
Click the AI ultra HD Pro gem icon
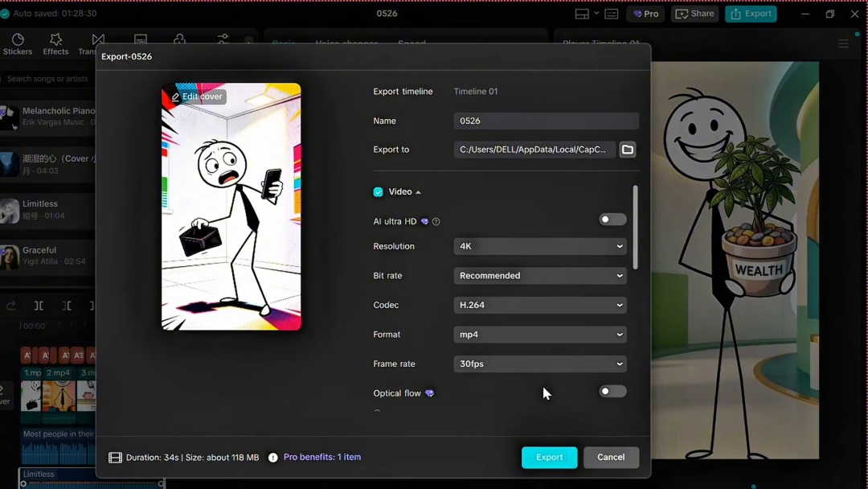point(424,221)
